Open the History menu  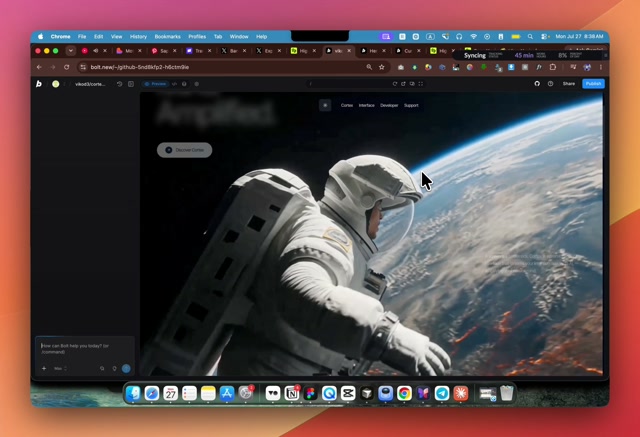(138, 36)
